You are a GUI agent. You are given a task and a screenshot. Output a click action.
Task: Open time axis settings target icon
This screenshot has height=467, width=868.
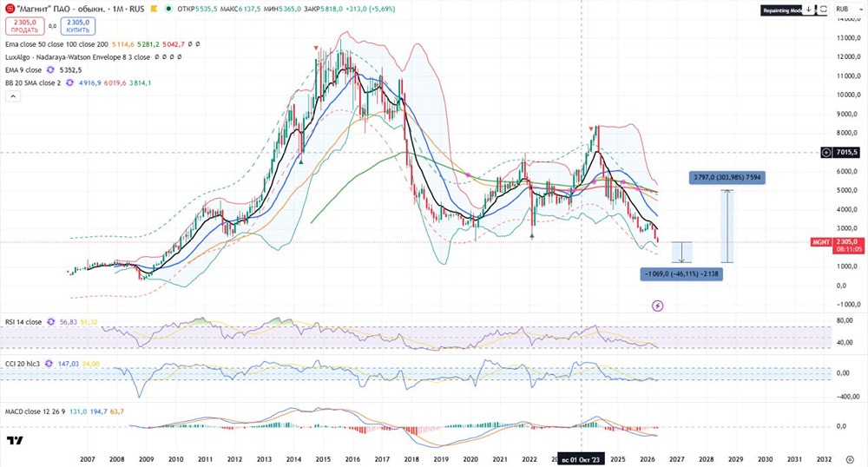[x=850, y=459]
